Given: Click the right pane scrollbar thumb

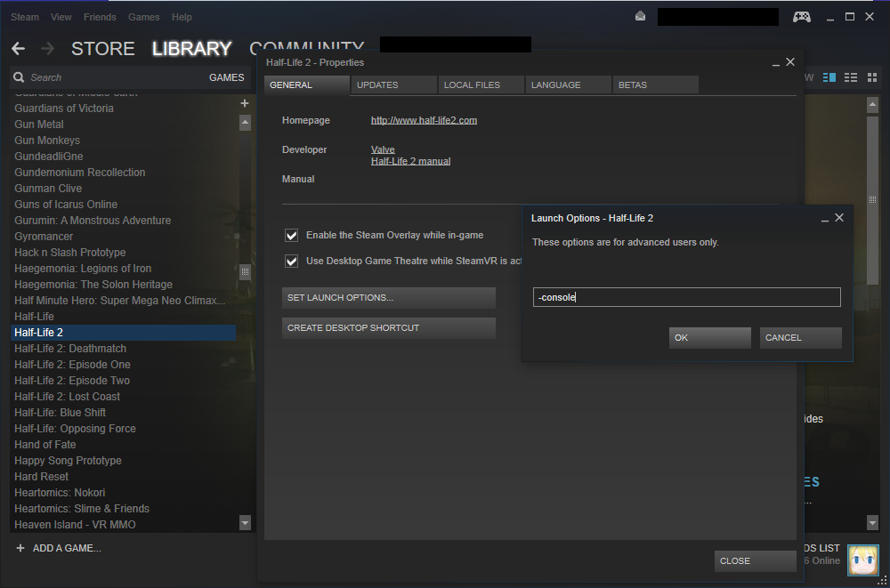Looking at the screenshot, I should point(873,200).
